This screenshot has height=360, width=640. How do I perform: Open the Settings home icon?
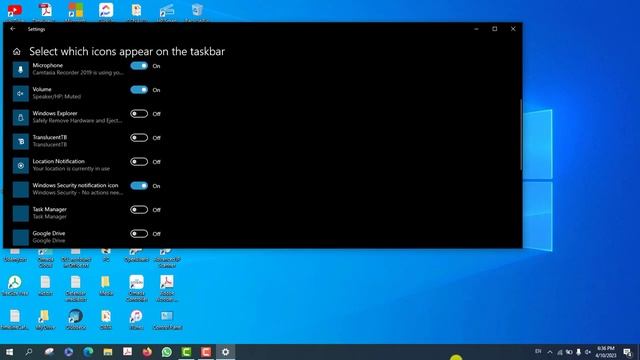[x=16, y=52]
